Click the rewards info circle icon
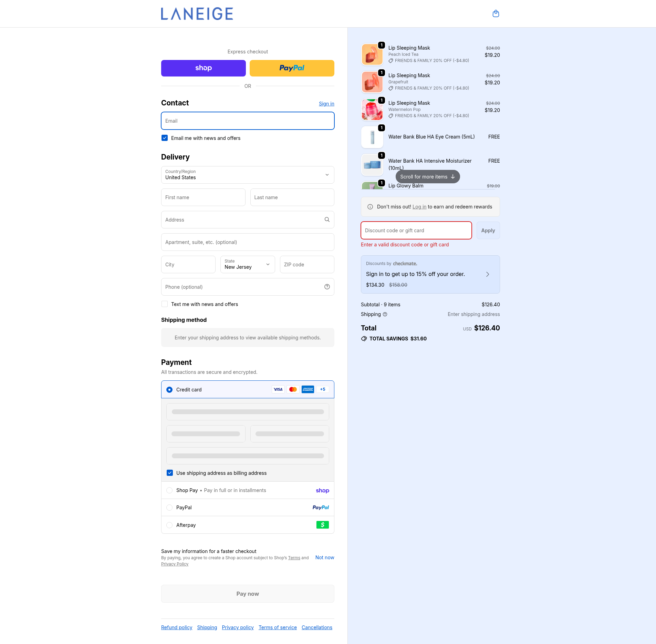 point(370,207)
